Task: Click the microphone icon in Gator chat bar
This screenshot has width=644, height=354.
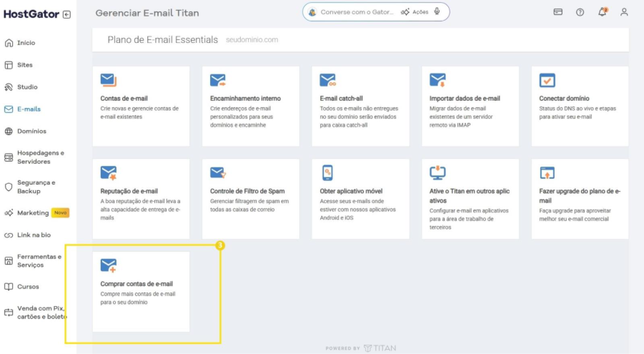Action: pos(437,11)
